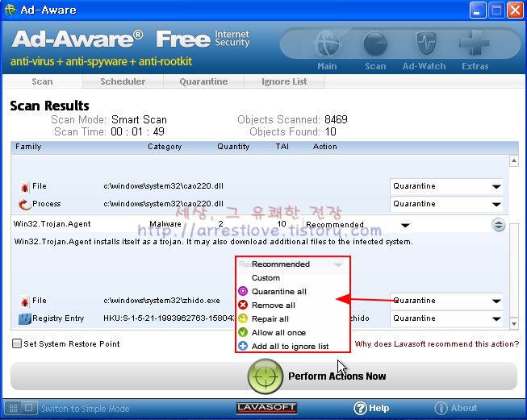Choose Repair all from the menu
This screenshot has height=420, width=527.
[292, 319]
